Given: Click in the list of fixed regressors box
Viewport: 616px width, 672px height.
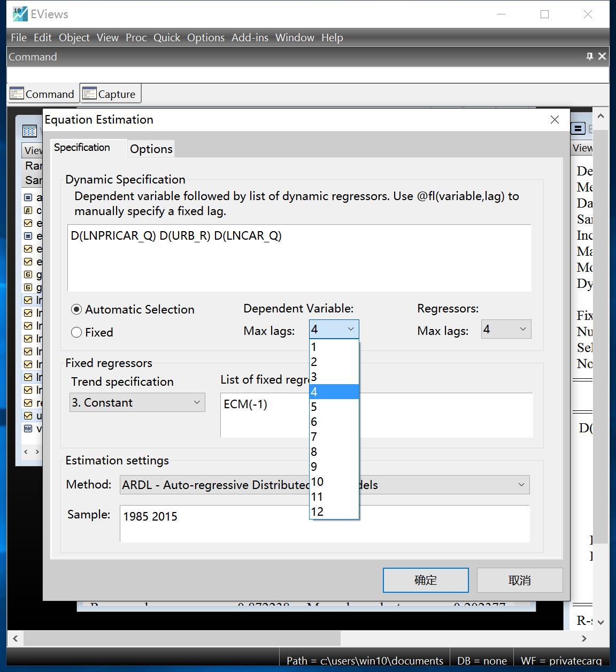Looking at the screenshot, I should click(376, 415).
